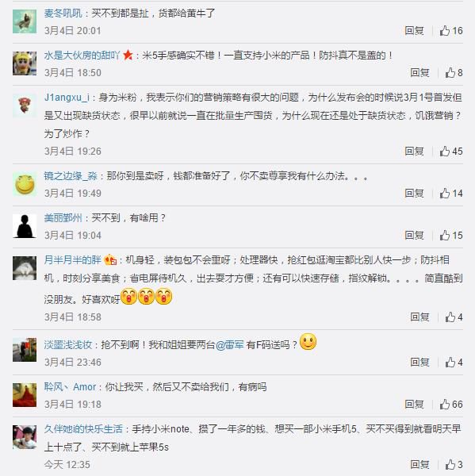This screenshot has width=475, height=476.
Task: Thumbs-up the 淡墨浅浅妆 comment
Action: (454, 363)
